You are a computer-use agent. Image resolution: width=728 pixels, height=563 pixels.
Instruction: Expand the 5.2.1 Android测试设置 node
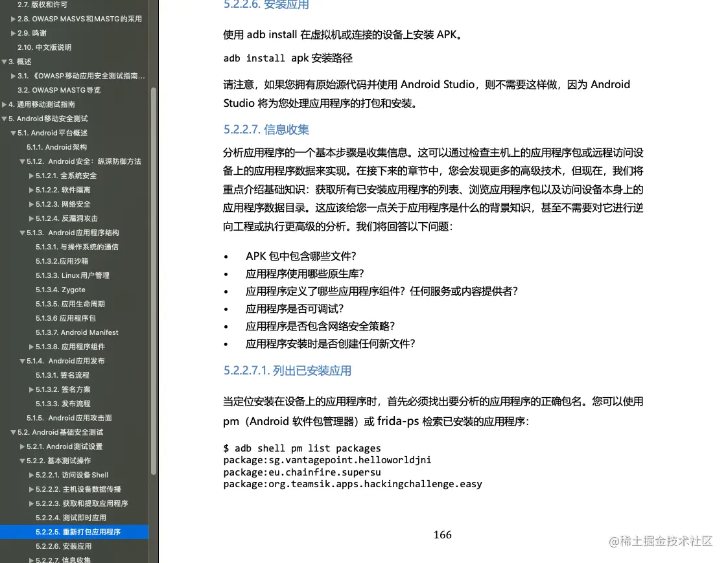click(22, 446)
